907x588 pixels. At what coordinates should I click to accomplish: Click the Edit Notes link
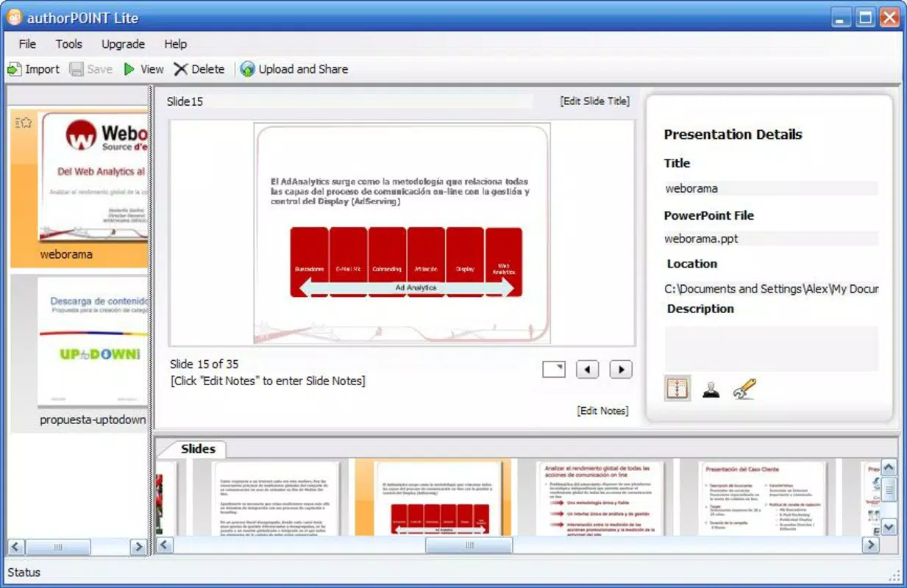coord(603,411)
